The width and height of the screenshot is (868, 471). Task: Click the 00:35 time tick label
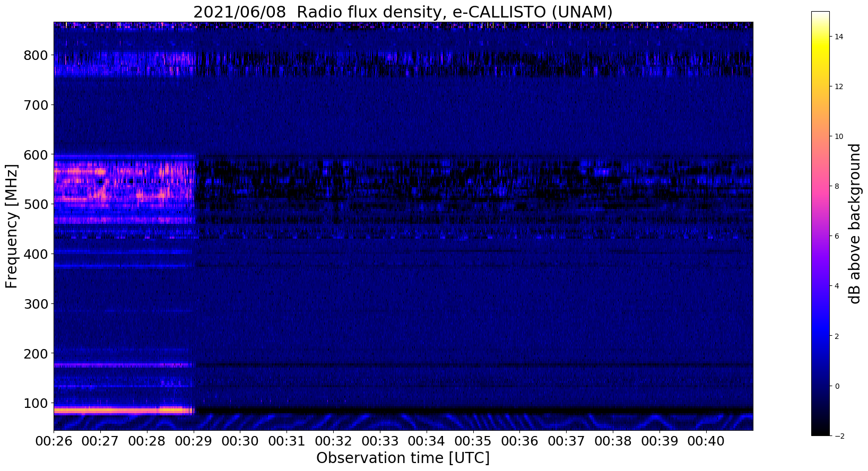pyautogui.click(x=473, y=441)
